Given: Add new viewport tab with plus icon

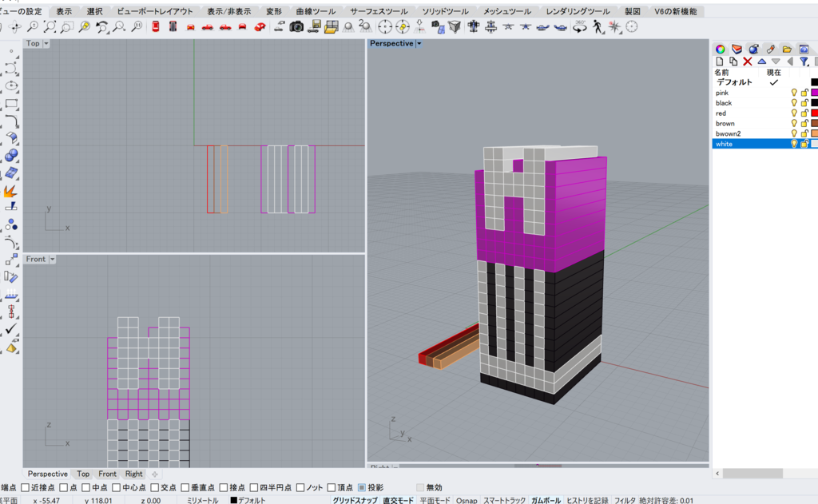Looking at the screenshot, I should 154,474.
